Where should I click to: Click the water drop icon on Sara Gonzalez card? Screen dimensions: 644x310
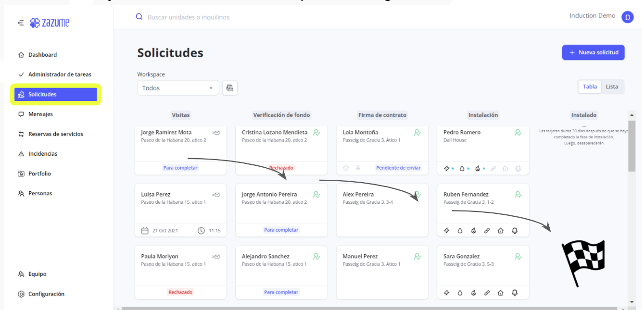pyautogui.click(x=460, y=293)
